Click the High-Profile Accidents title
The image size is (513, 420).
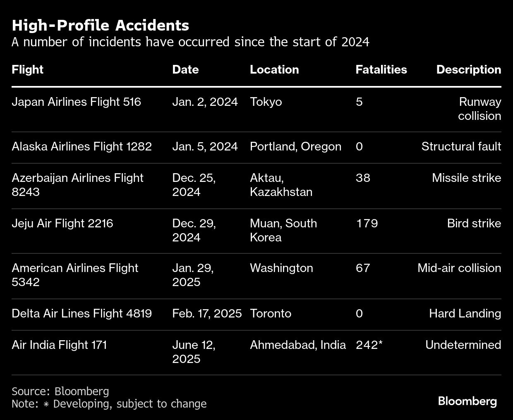coord(100,25)
